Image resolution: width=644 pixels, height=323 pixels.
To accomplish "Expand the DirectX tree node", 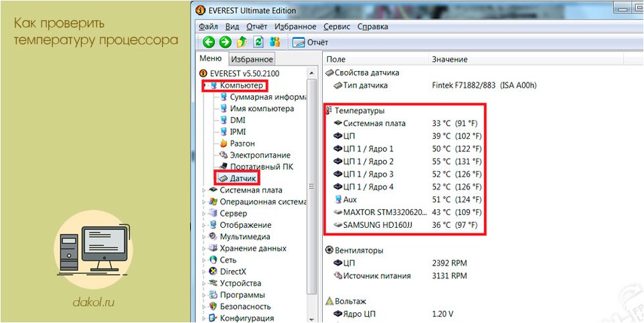I will (x=205, y=271).
